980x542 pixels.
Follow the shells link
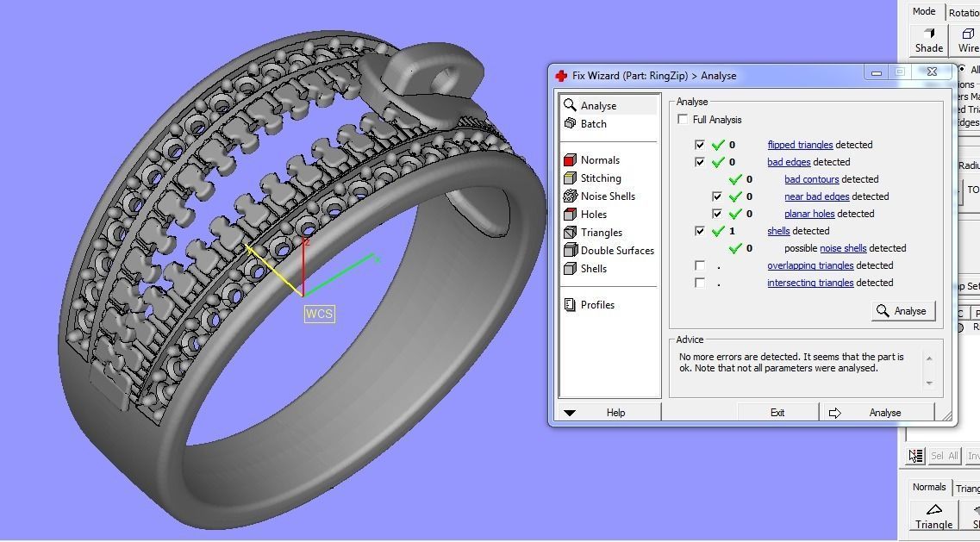(x=779, y=231)
